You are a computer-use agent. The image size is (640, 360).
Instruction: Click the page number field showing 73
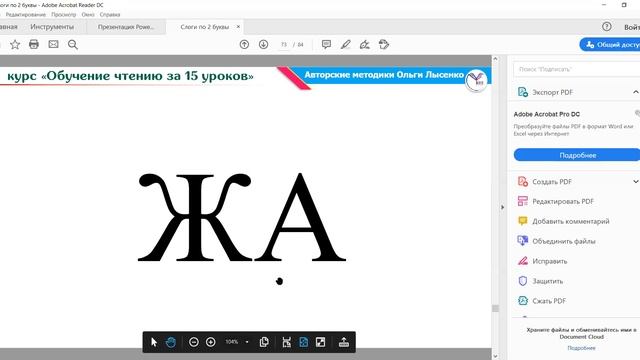(x=284, y=44)
